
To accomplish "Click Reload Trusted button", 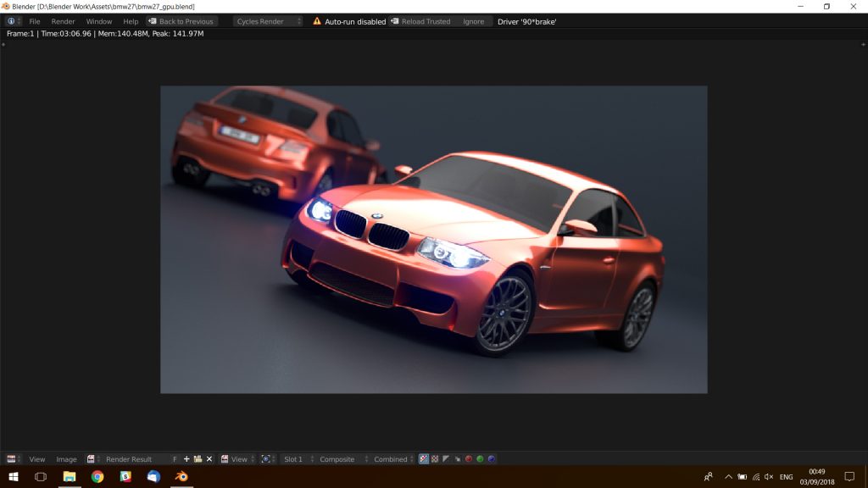I will pyautogui.click(x=420, y=21).
